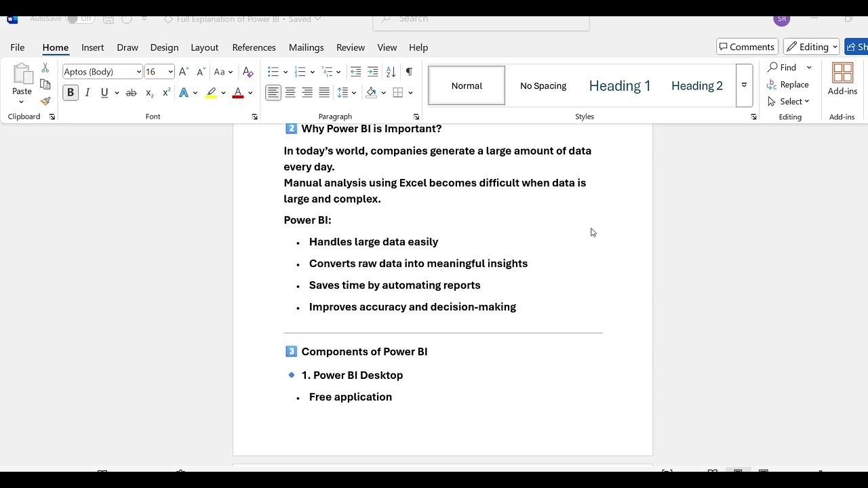Switch to the Draw tab

[x=127, y=47]
